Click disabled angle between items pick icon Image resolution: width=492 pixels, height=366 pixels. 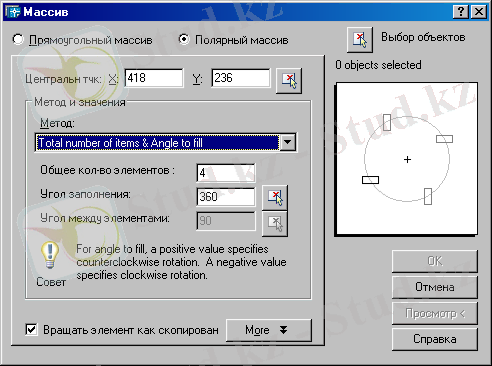pyautogui.click(x=275, y=224)
